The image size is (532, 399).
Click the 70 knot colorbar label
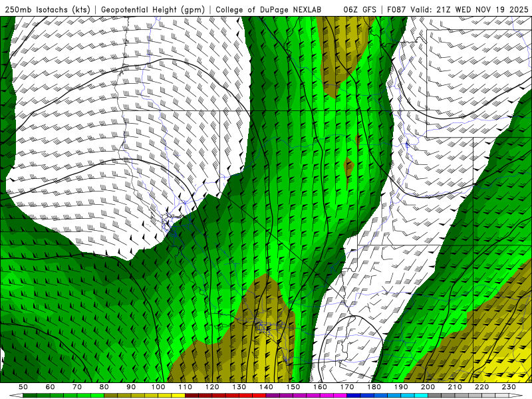tap(77, 387)
